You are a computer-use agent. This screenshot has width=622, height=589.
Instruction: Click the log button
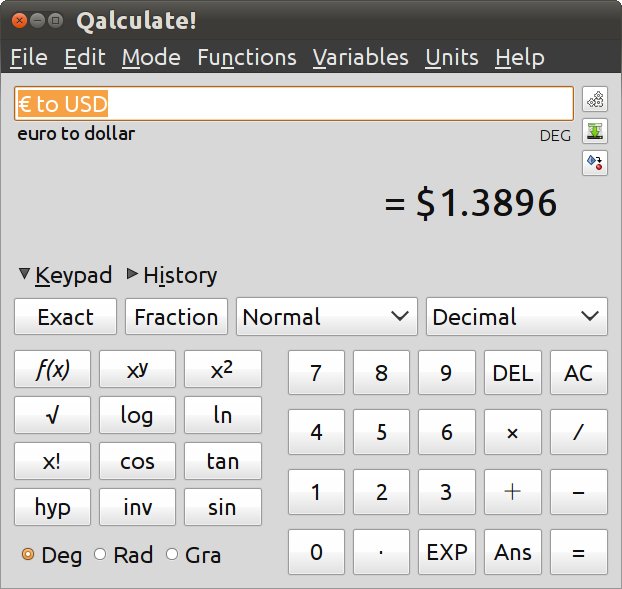137,415
